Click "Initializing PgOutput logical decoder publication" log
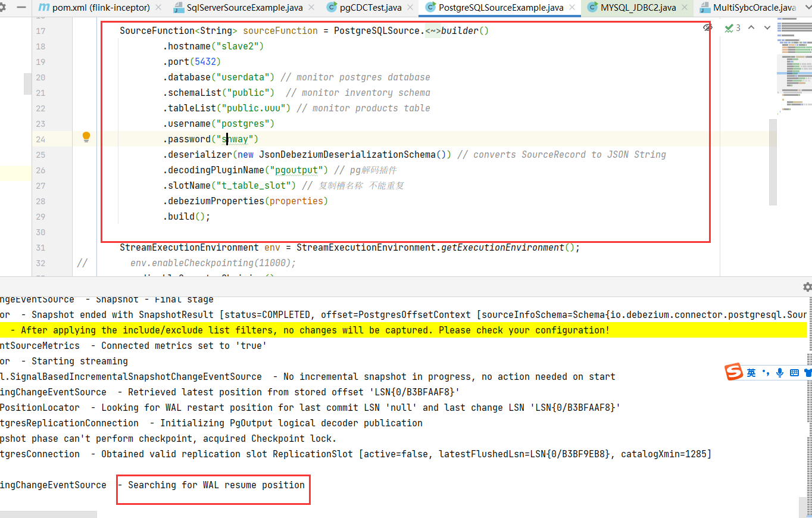812x518 pixels. pyautogui.click(x=291, y=423)
